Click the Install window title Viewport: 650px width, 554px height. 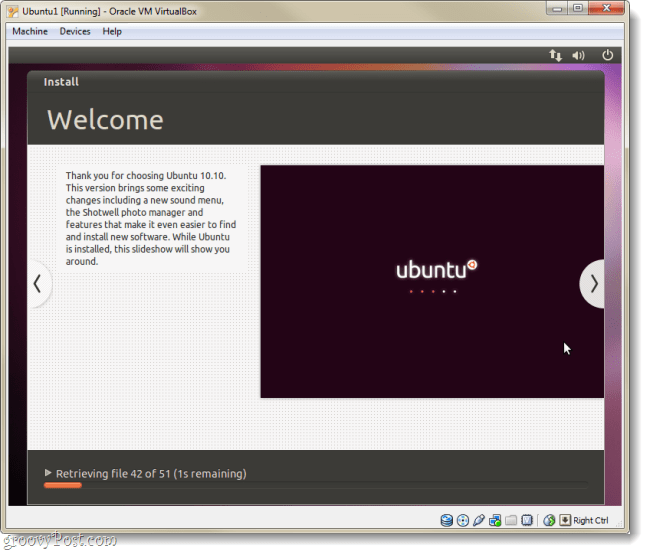tap(61, 82)
